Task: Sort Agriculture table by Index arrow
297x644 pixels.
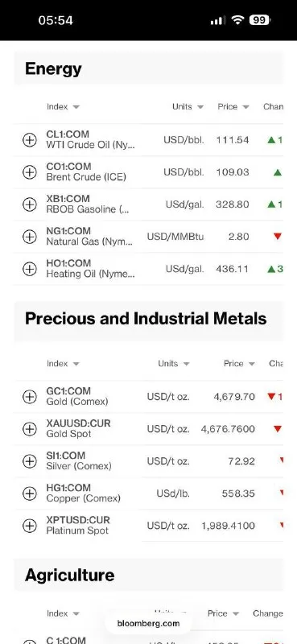Action: tap(76, 614)
